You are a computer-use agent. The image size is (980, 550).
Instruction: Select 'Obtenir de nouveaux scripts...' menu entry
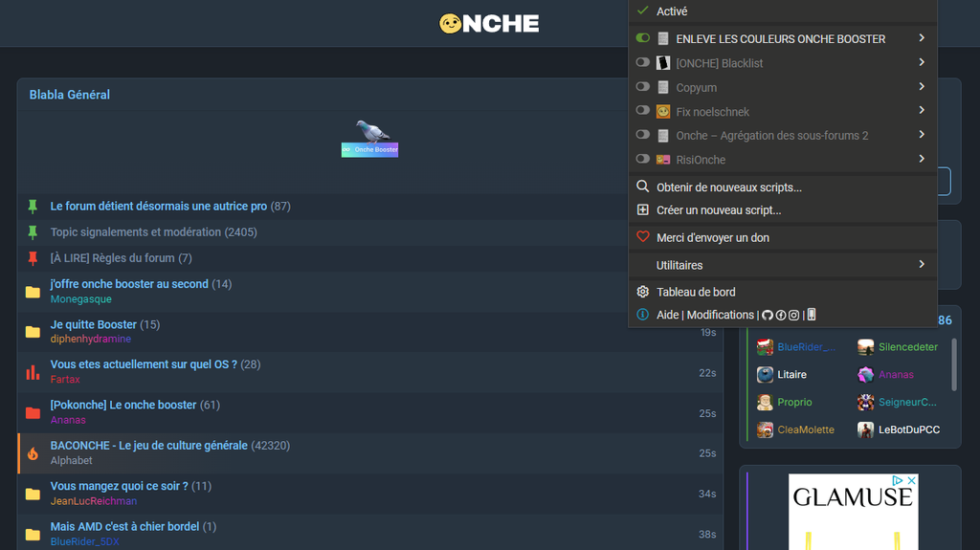[x=728, y=187]
